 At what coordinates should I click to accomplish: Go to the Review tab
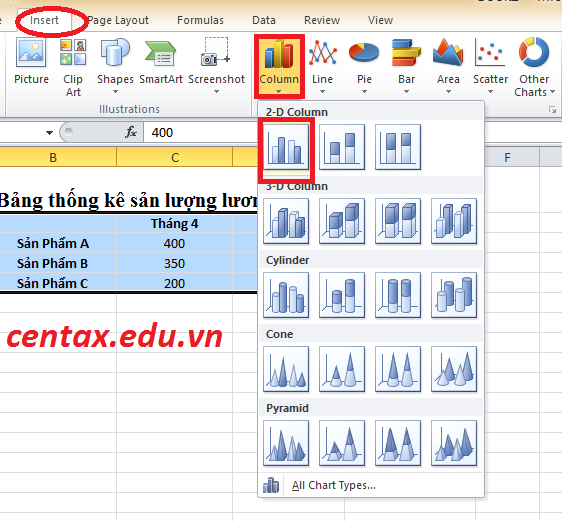(x=322, y=20)
